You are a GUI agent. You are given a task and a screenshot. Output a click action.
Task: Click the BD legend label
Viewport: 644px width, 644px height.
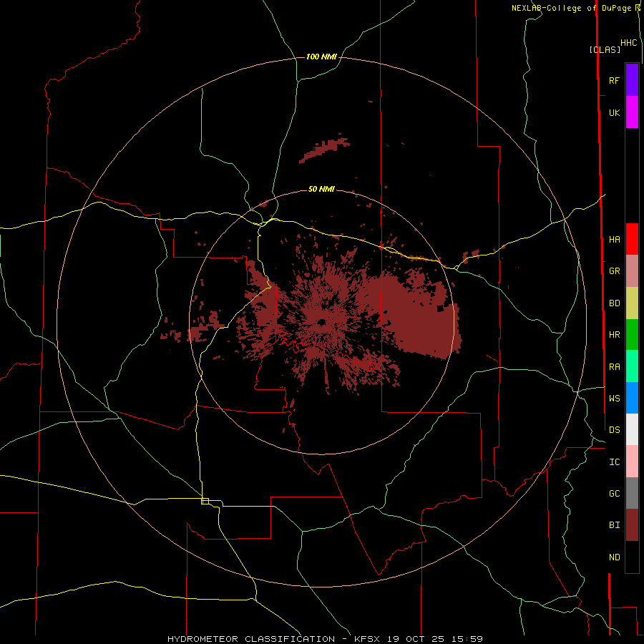pos(615,303)
